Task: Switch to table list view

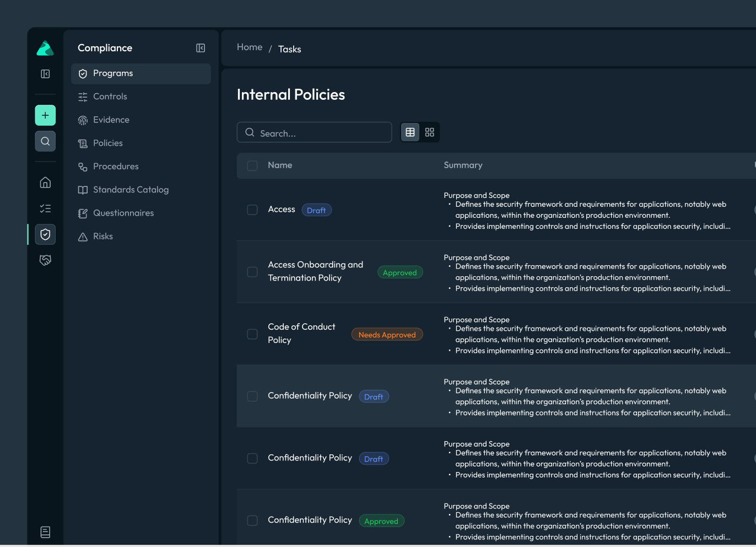Action: 410,132
